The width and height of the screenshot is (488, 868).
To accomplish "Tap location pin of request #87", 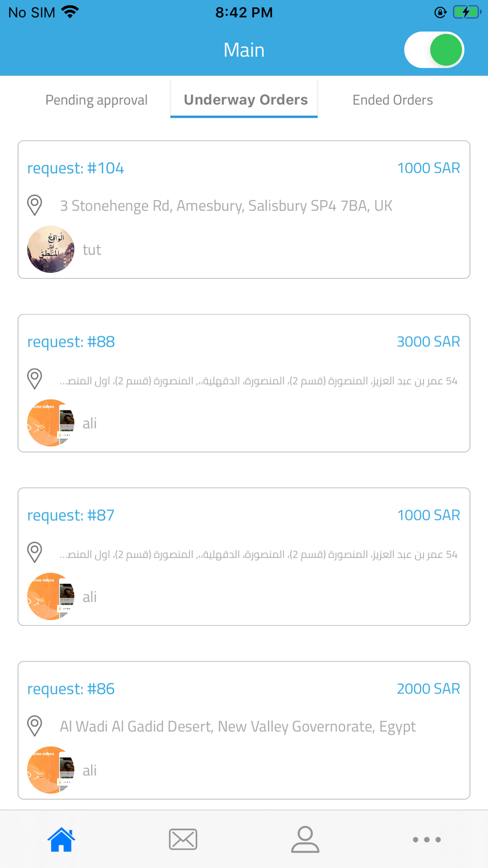I will click(x=35, y=552).
